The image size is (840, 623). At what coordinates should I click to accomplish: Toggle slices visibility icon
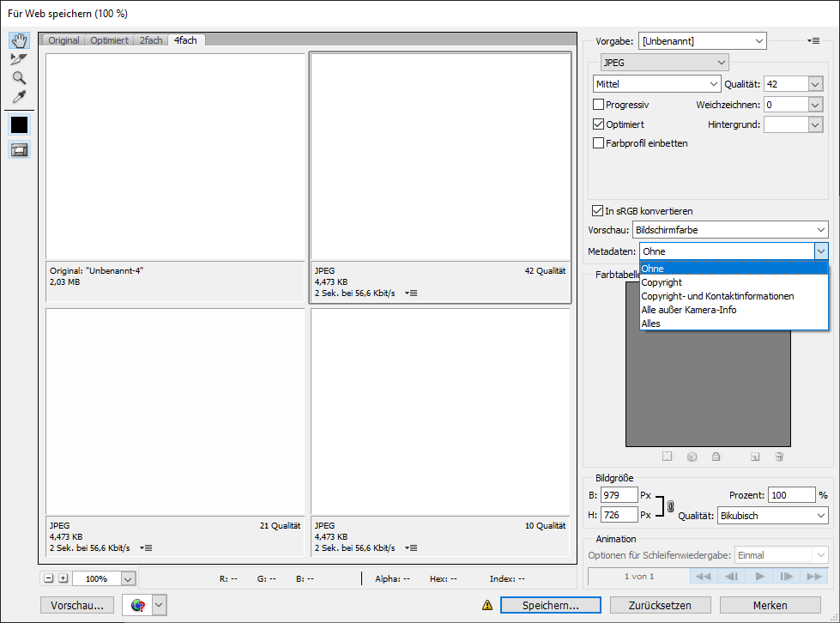coord(19,150)
